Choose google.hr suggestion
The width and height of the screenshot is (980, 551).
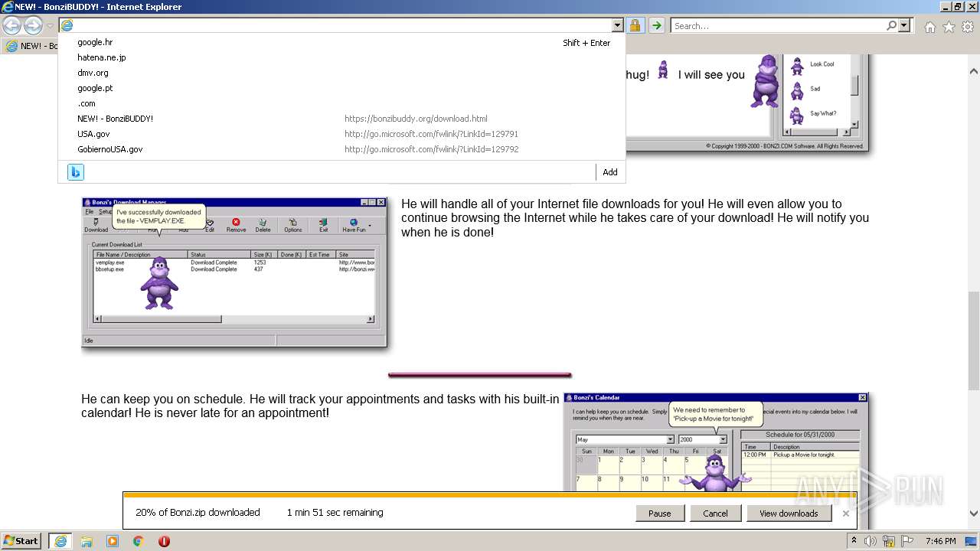pyautogui.click(x=341, y=42)
